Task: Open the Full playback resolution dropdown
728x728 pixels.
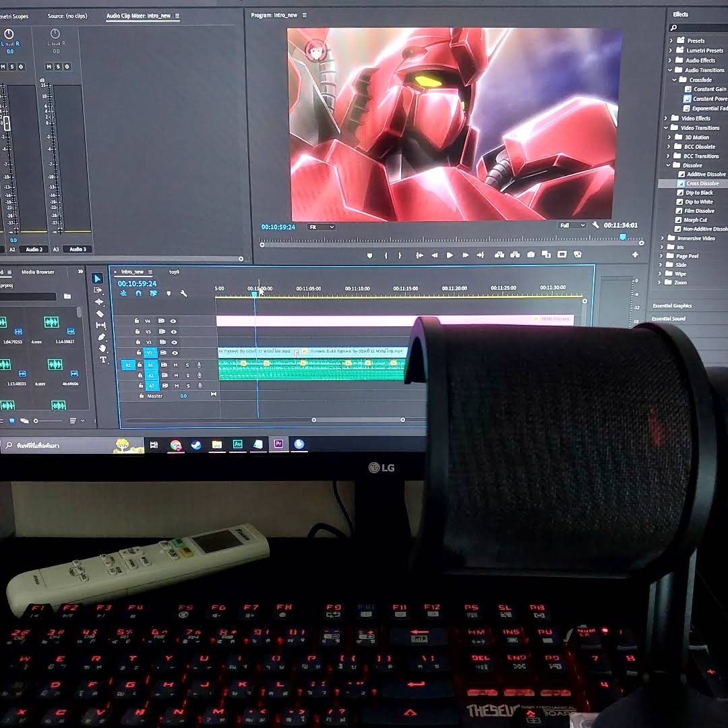Action: click(572, 226)
